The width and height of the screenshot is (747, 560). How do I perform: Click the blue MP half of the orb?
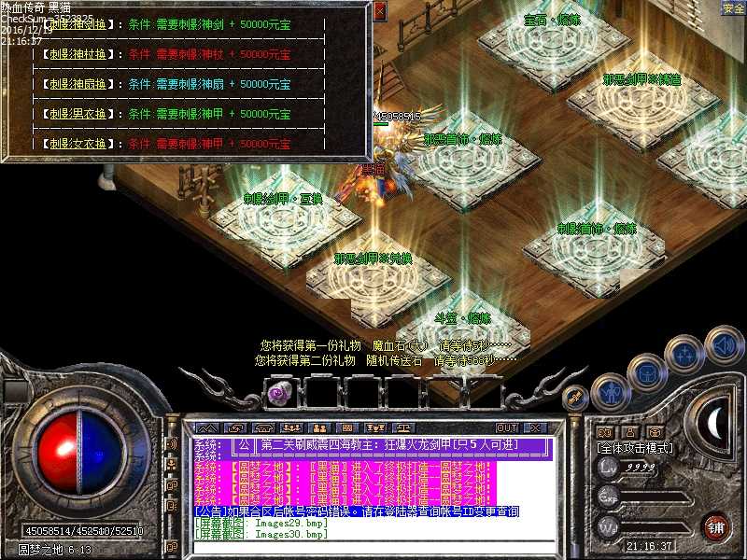(x=101, y=453)
